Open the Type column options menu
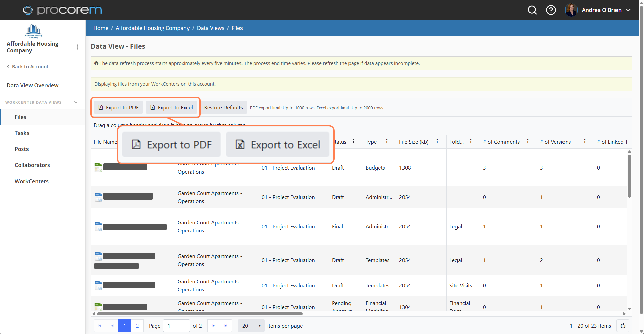644x334 pixels. (x=387, y=142)
